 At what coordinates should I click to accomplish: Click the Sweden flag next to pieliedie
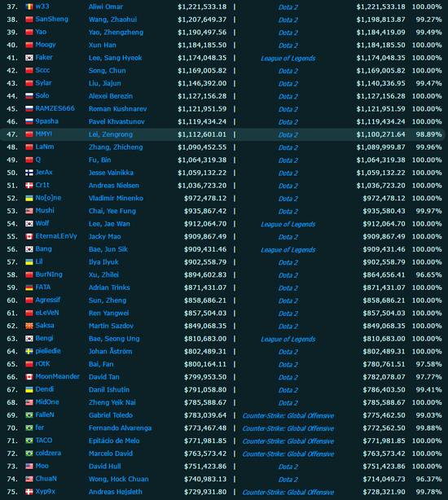pos(29,351)
